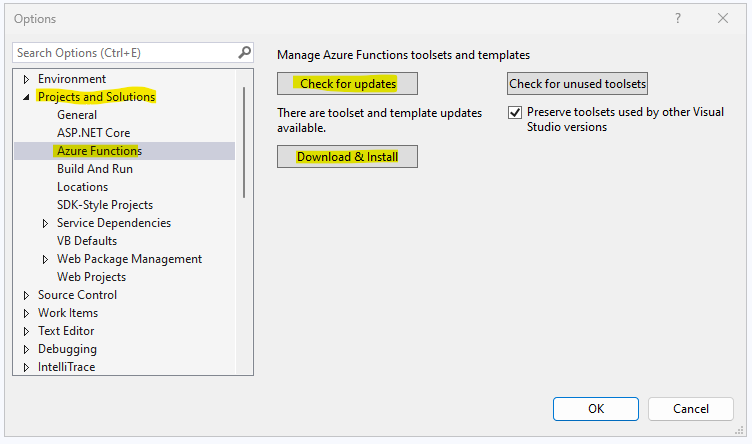752x444 pixels.
Task: Click the search magnifier icon
Action: tap(245, 52)
